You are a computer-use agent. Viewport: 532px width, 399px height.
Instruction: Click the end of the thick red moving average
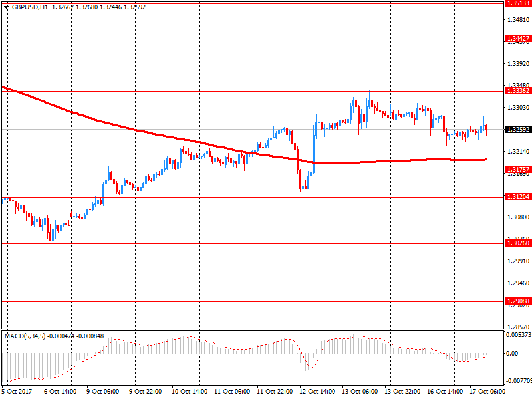coord(486,160)
